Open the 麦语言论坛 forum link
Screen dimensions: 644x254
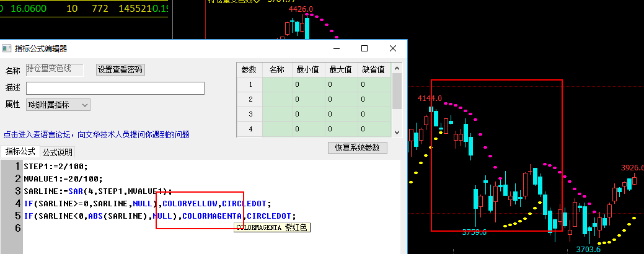pos(96,134)
